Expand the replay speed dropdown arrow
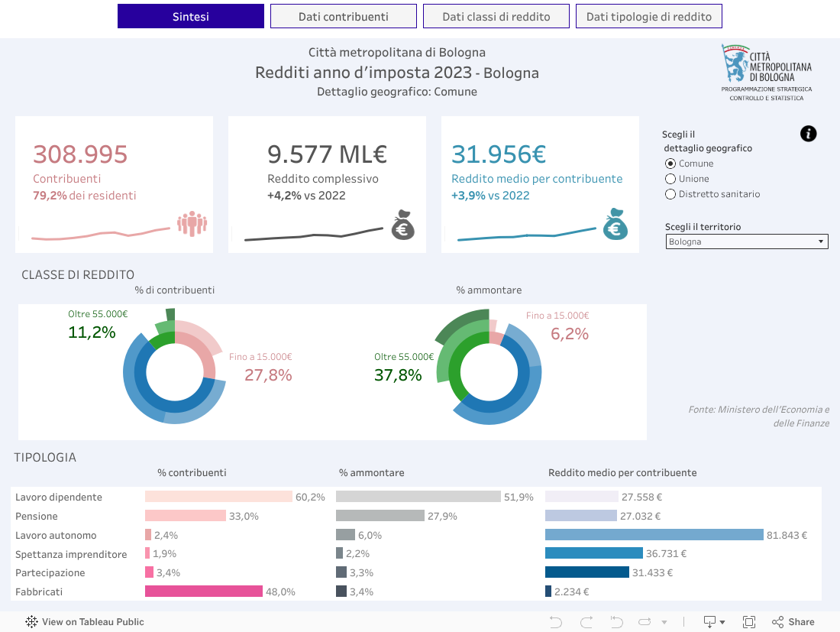The height and width of the screenshot is (632, 840). [664, 622]
